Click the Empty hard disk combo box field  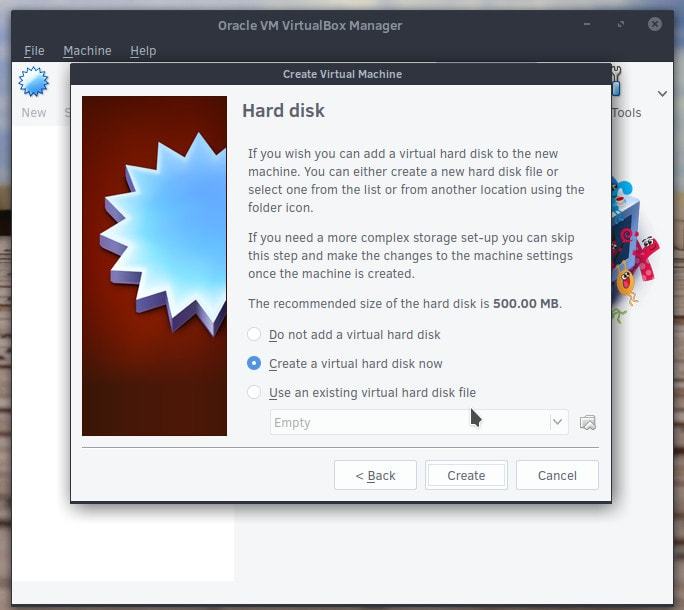click(408, 423)
